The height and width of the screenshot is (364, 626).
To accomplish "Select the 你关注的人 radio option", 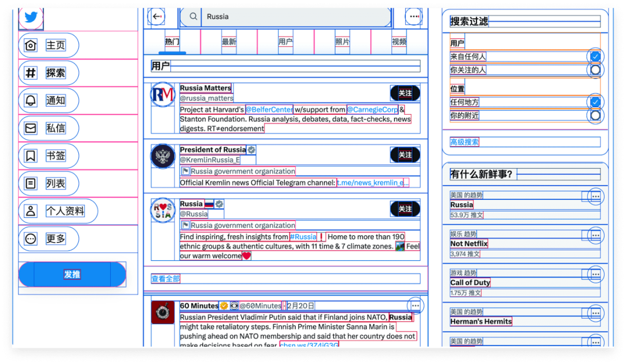I will tap(595, 70).
